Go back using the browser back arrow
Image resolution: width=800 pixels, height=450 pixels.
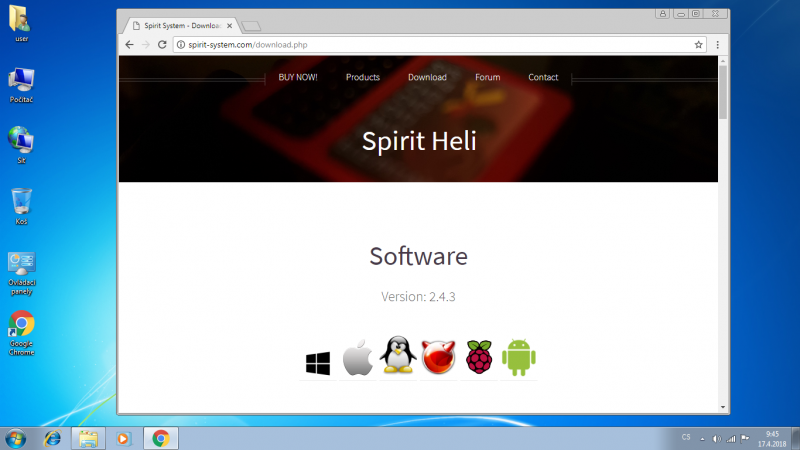pyautogui.click(x=130, y=45)
